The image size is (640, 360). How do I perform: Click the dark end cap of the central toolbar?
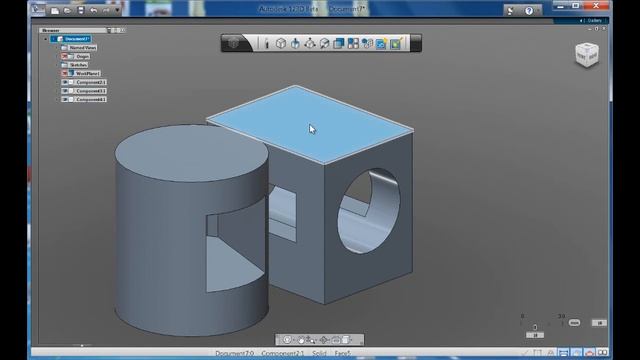416,43
